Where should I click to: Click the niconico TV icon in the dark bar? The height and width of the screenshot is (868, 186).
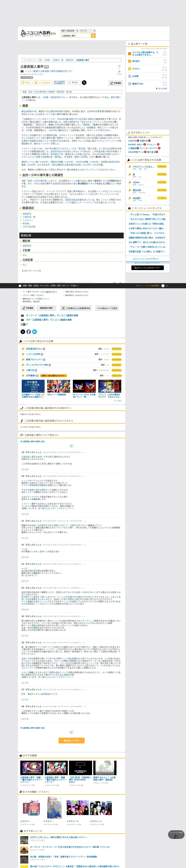20,286
